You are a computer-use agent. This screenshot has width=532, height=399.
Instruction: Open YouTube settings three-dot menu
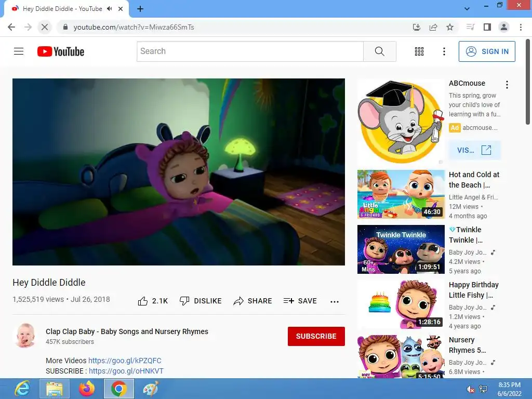pyautogui.click(x=444, y=51)
